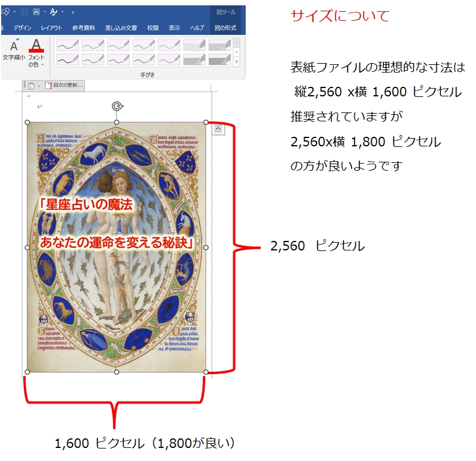Open the dropdown arrow beside the shapes icon
This screenshot has width=476, height=461.
coord(14,12)
